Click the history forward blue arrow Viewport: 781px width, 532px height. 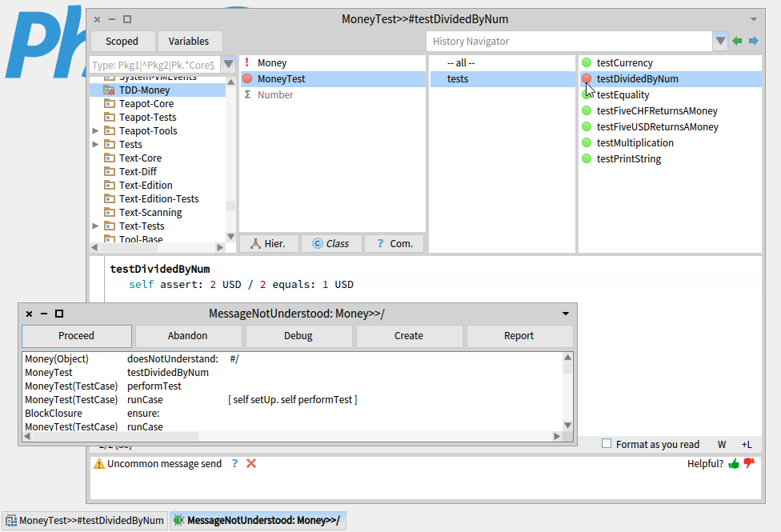[x=754, y=41]
